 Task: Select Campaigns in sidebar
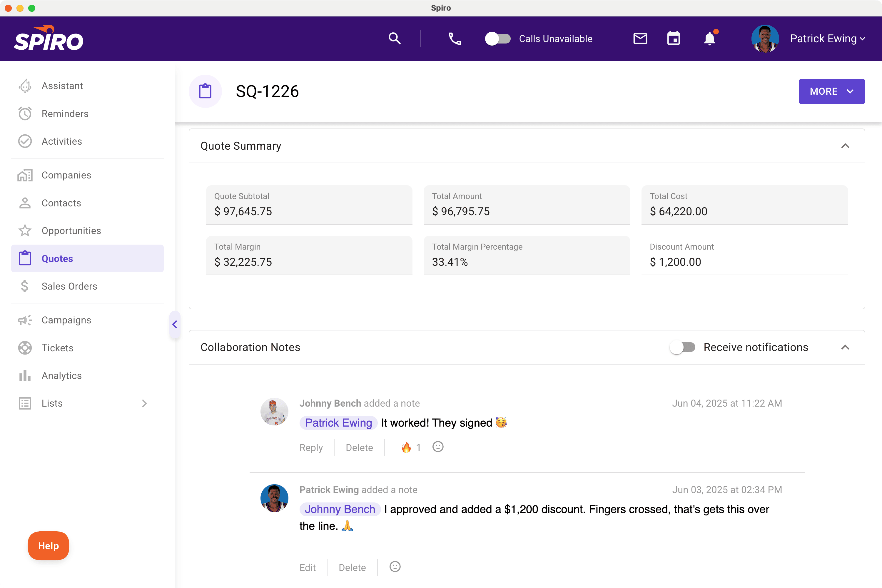pyautogui.click(x=87, y=320)
